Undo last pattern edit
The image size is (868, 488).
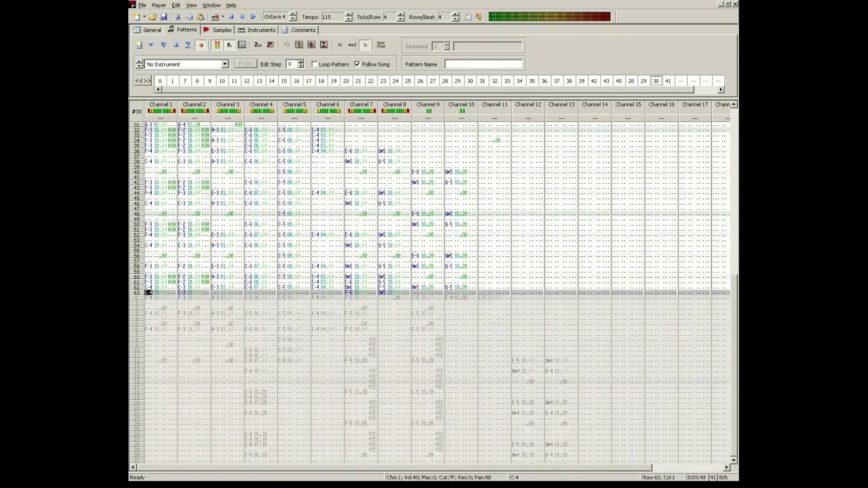pos(286,45)
